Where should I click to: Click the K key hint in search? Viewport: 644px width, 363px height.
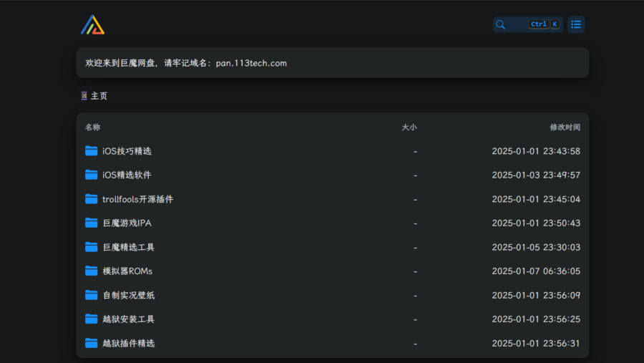pos(555,24)
